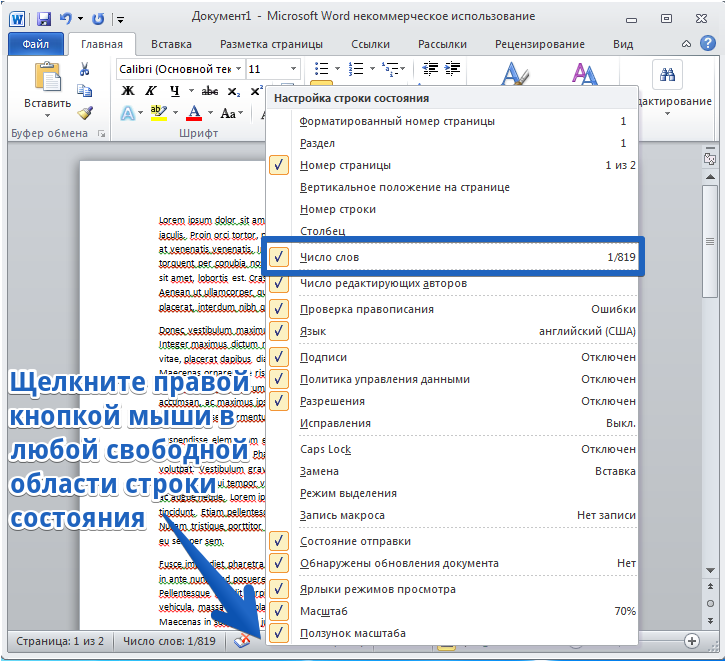
Task: Click the zoom in plus button
Action: point(692,641)
